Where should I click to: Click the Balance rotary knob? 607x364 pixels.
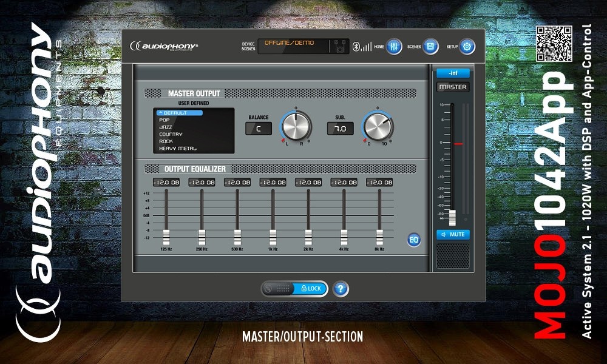coord(296,126)
